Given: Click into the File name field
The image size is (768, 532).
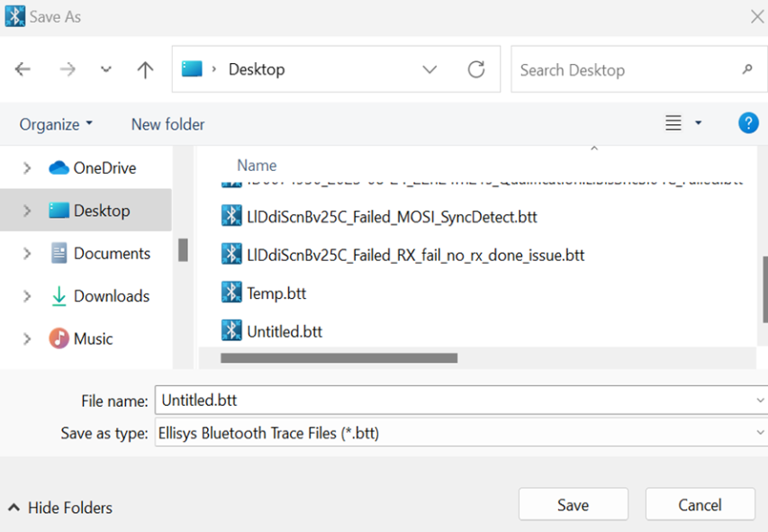Looking at the screenshot, I should coord(450,401).
